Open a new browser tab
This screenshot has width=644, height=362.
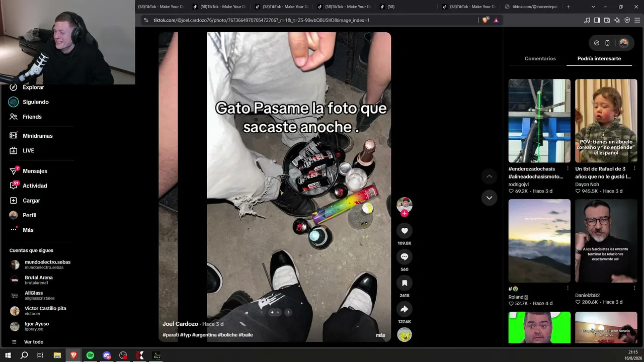(569, 7)
